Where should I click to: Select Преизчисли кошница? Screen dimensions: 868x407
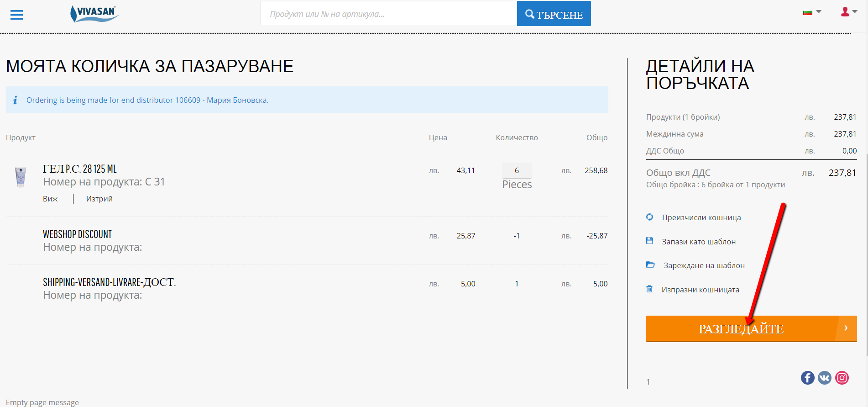tap(701, 217)
